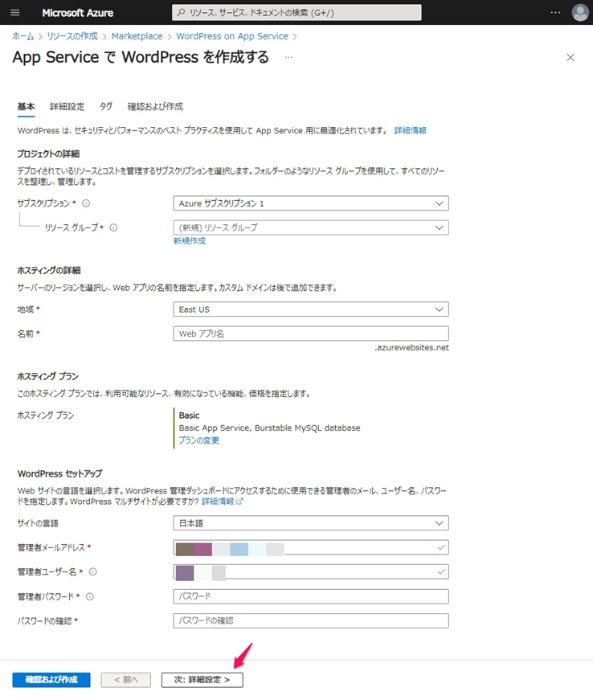
Task: Click the 管理者パスワード input field
Action: (311, 596)
